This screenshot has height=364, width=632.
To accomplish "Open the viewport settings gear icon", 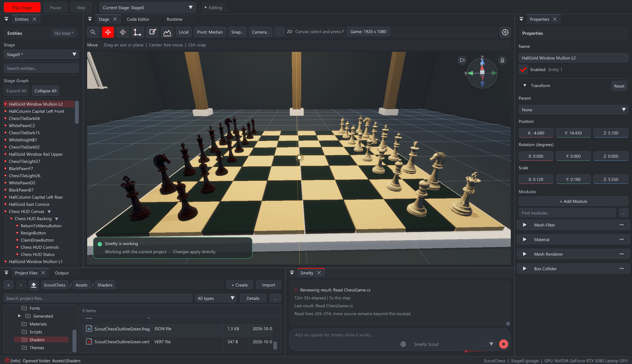I will pos(505,32).
